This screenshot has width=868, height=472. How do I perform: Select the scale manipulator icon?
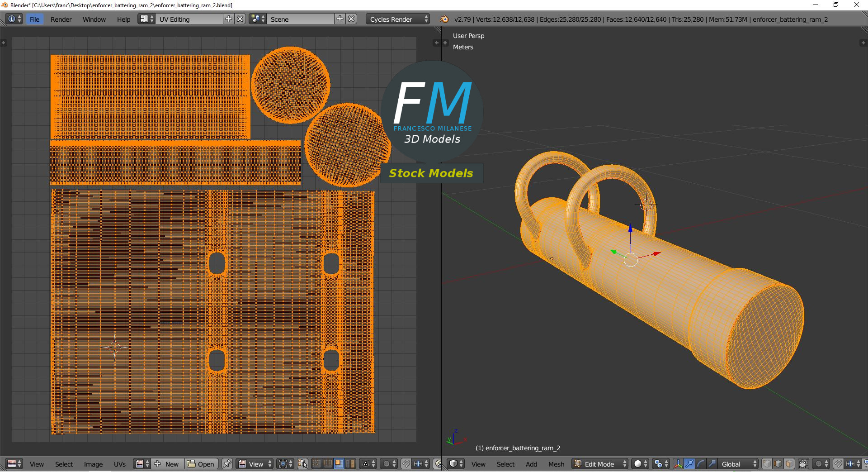coord(712,464)
